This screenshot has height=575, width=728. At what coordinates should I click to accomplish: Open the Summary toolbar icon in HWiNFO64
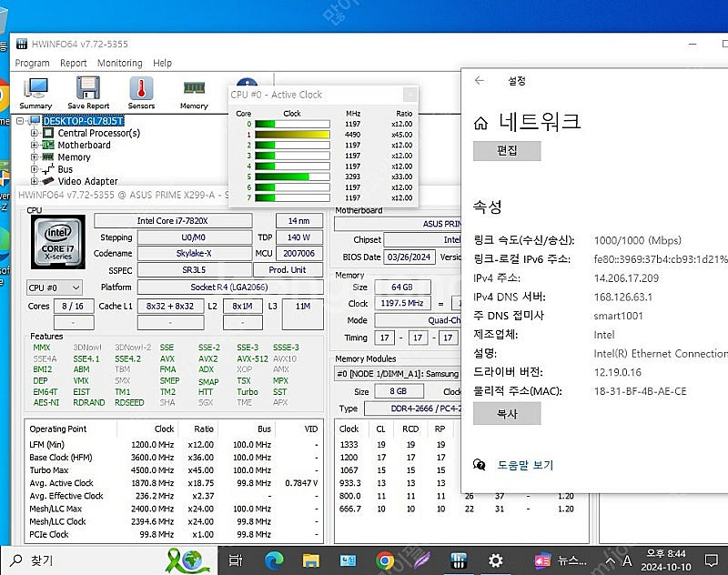[35, 93]
